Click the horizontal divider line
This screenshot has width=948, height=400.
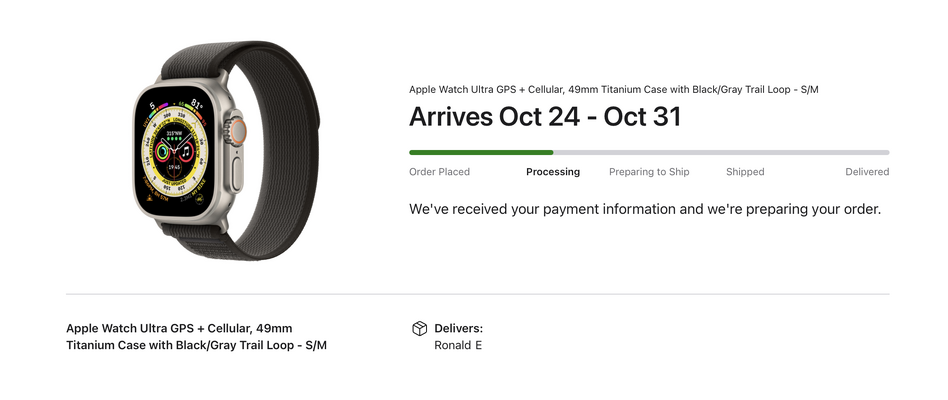478,294
